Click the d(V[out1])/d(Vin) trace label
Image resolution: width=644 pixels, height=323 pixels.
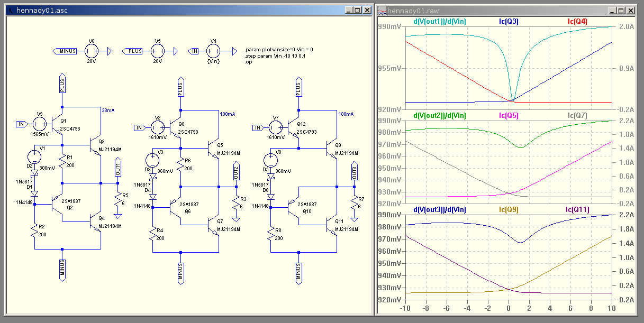[x=439, y=22]
